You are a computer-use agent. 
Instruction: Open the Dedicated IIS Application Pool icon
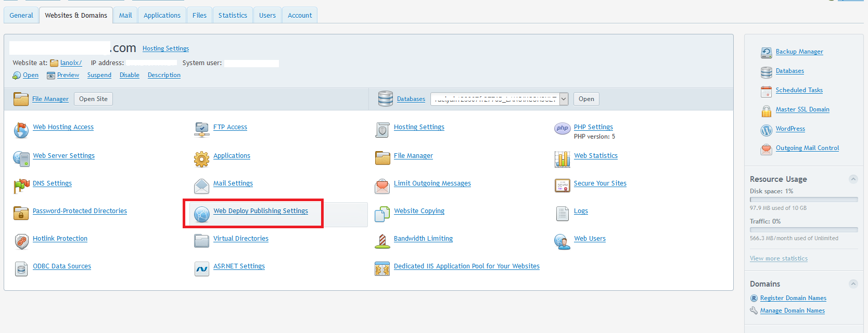click(382, 269)
